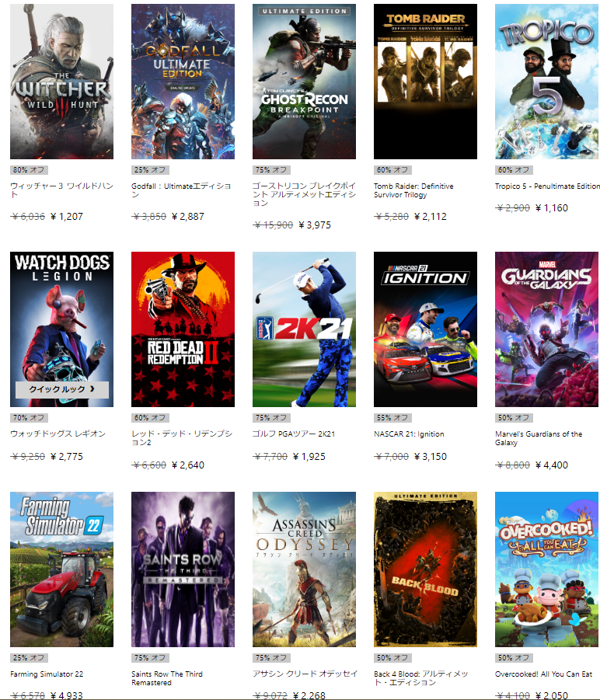Open NASCAR 21 Ignition cover image
The width and height of the screenshot is (600, 700).
click(x=425, y=329)
